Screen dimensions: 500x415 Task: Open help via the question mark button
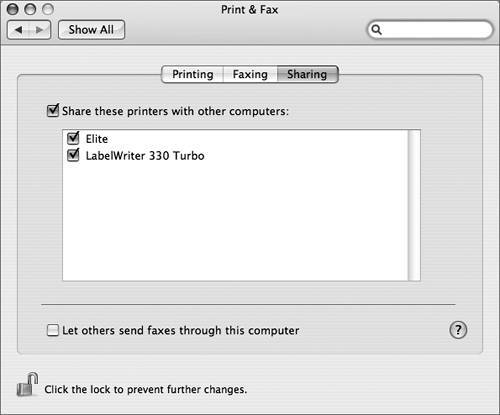[x=458, y=330]
